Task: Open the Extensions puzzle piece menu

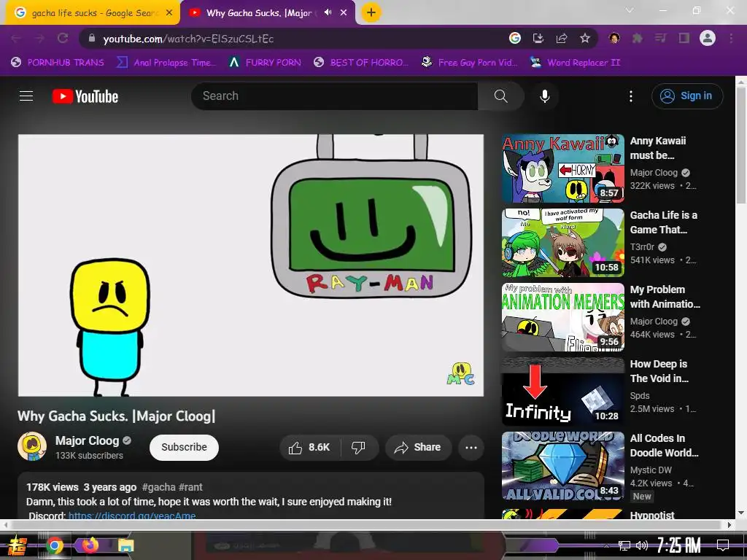Action: (x=637, y=38)
